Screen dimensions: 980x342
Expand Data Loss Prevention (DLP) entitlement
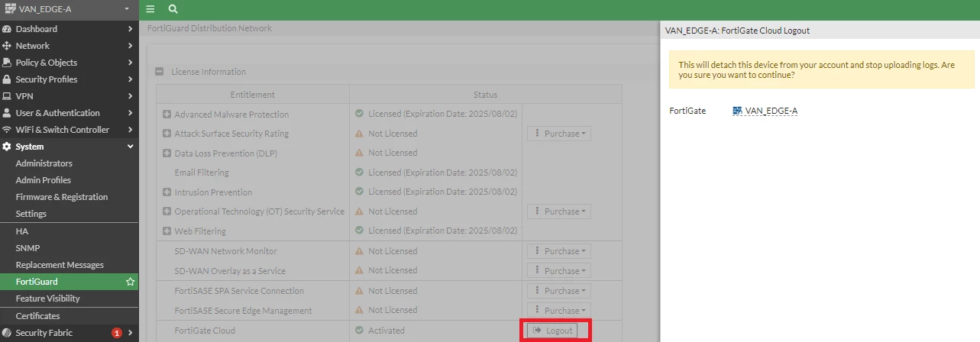coord(167,153)
